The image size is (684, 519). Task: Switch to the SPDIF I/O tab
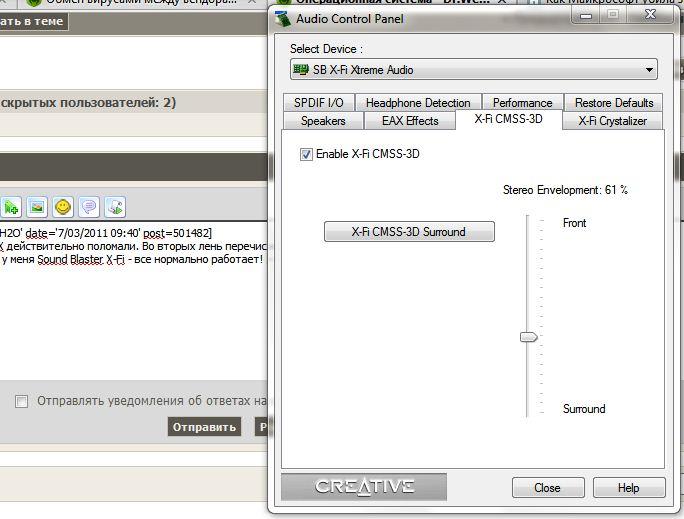318,103
